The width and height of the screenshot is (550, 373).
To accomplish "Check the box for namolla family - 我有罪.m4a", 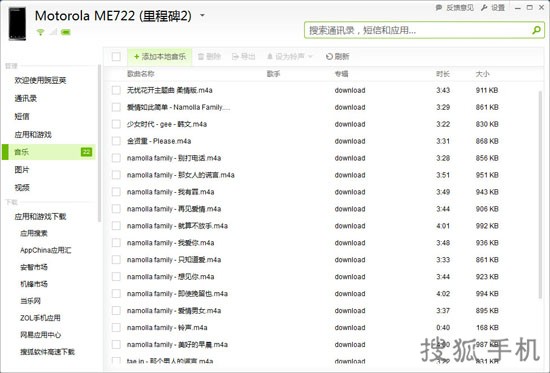I will click(x=116, y=192).
